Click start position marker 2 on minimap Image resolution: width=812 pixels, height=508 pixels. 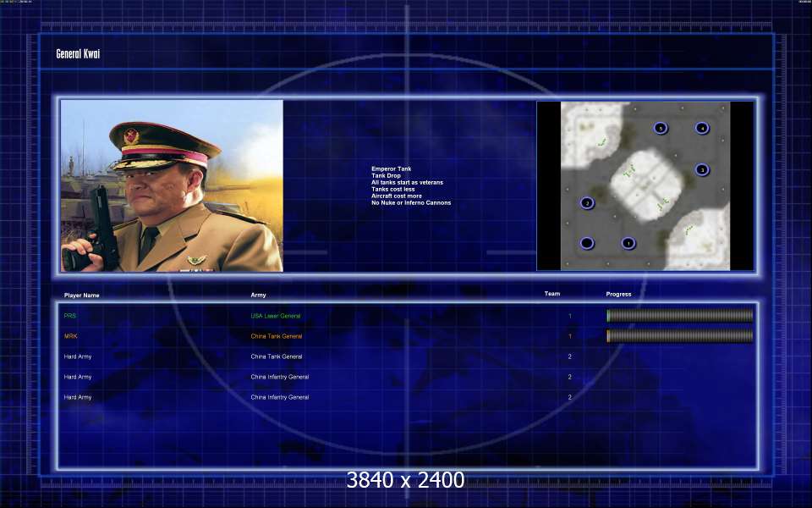587,202
